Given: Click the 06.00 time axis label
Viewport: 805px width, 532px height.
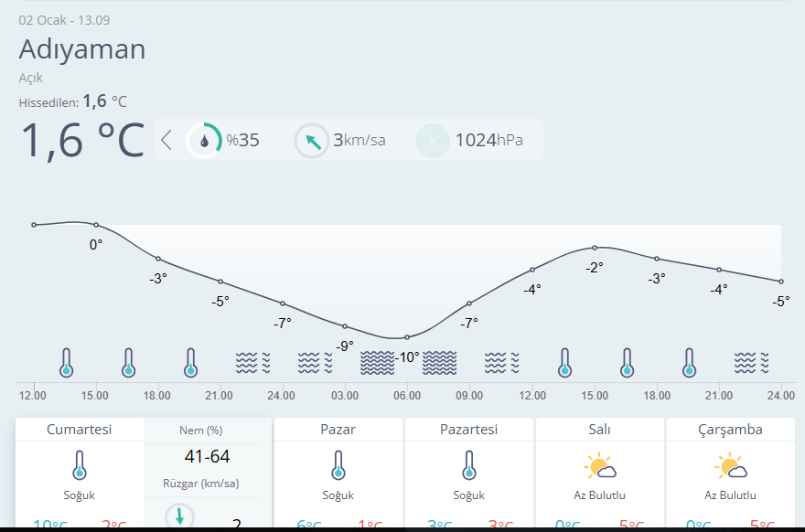Looking at the screenshot, I should point(407,396).
